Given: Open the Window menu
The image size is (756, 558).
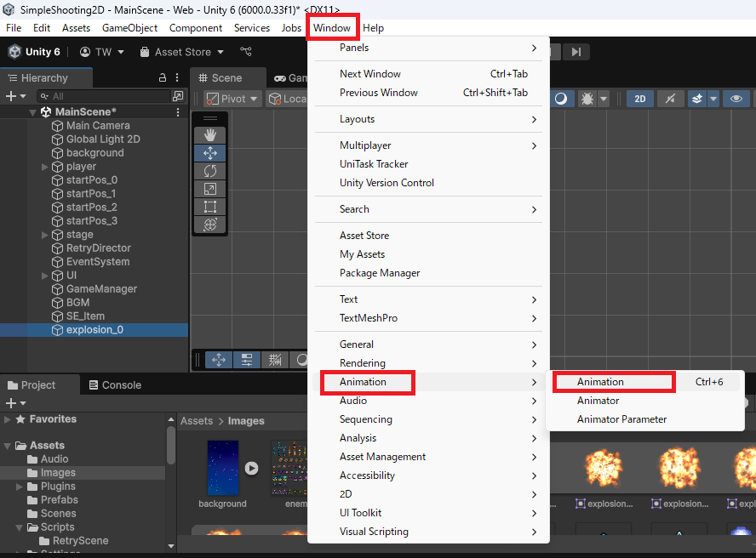Looking at the screenshot, I should click(x=332, y=28).
